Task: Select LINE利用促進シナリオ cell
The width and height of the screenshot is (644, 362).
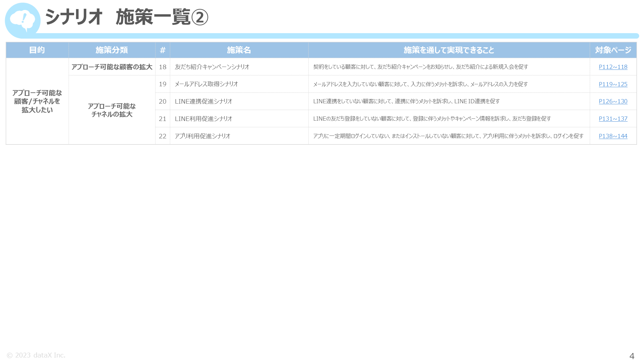Action: (x=239, y=119)
